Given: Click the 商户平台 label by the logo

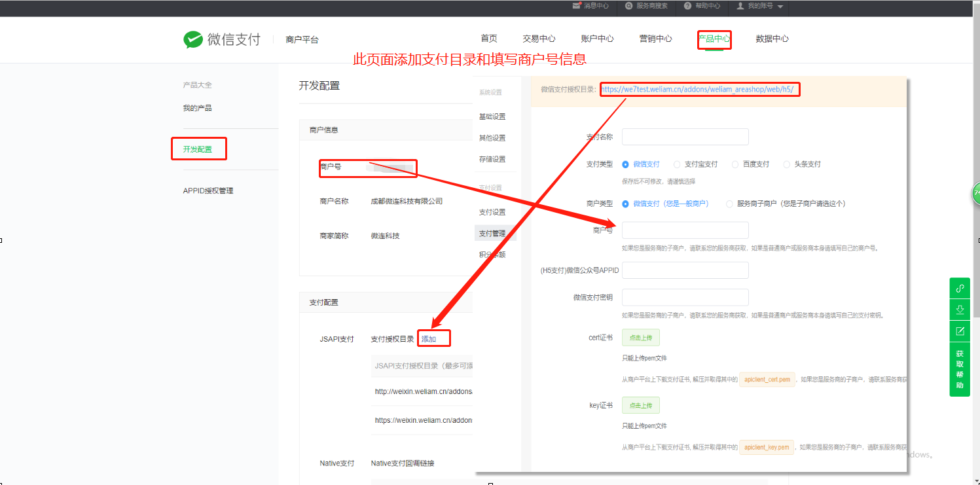Looking at the screenshot, I should (302, 40).
